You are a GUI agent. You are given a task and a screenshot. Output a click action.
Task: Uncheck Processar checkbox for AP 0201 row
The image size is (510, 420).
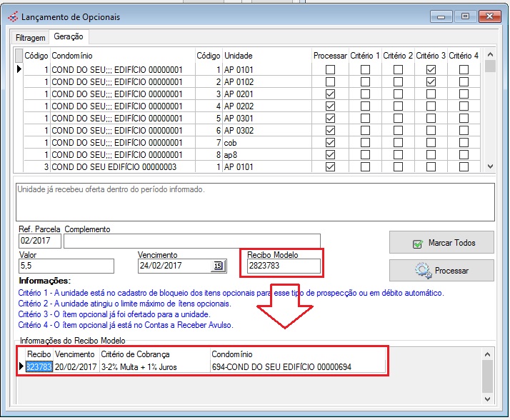tap(330, 94)
